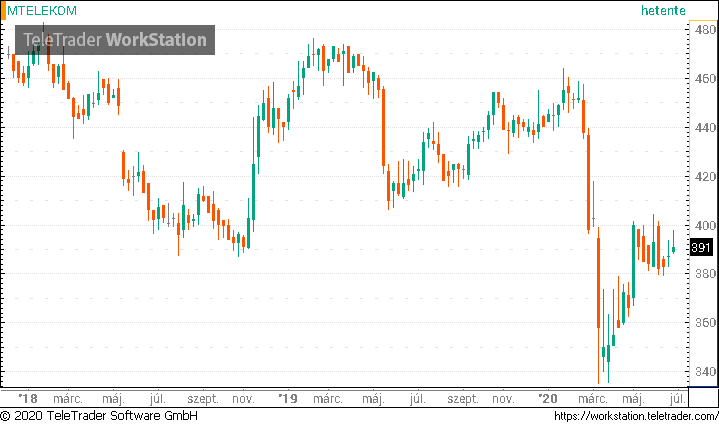Viewport: 719px width, 425px height.
Task: Click the © 2020 TeleTrader Software GmbH text
Action: point(99,416)
